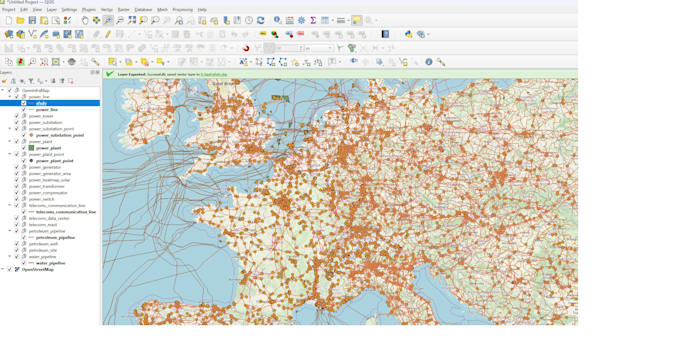Toggle the yellow map tips icon

coord(356,20)
